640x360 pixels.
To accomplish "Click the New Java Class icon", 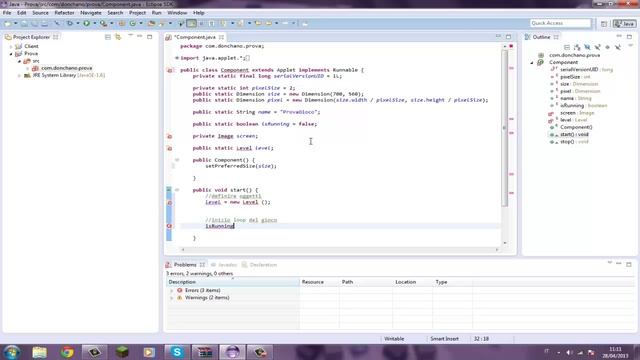I will coord(133,24).
